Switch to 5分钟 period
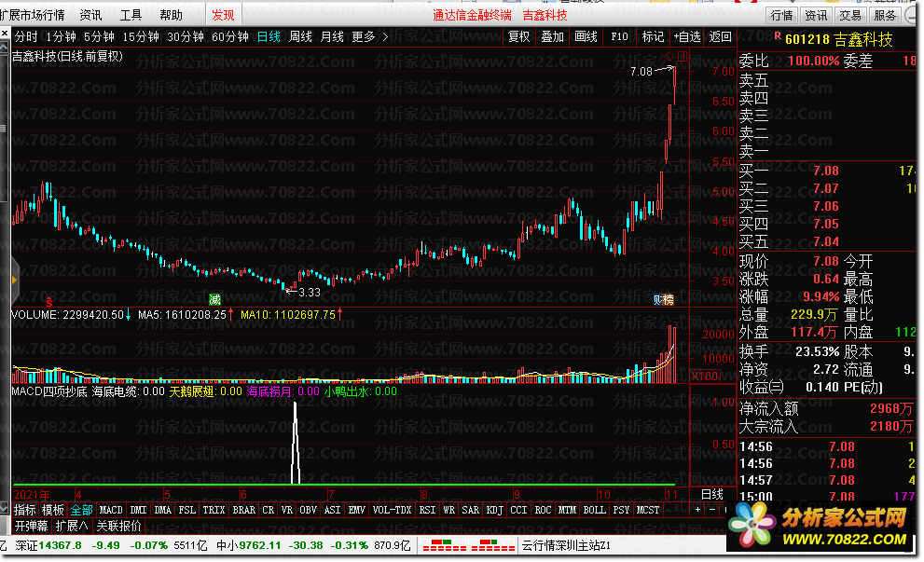 [x=99, y=36]
